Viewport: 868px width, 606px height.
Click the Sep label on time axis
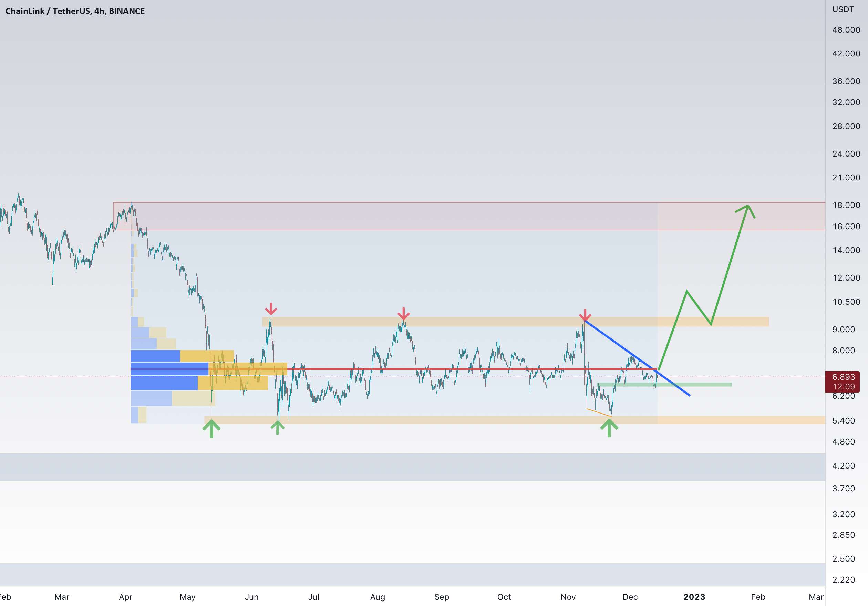(442, 597)
